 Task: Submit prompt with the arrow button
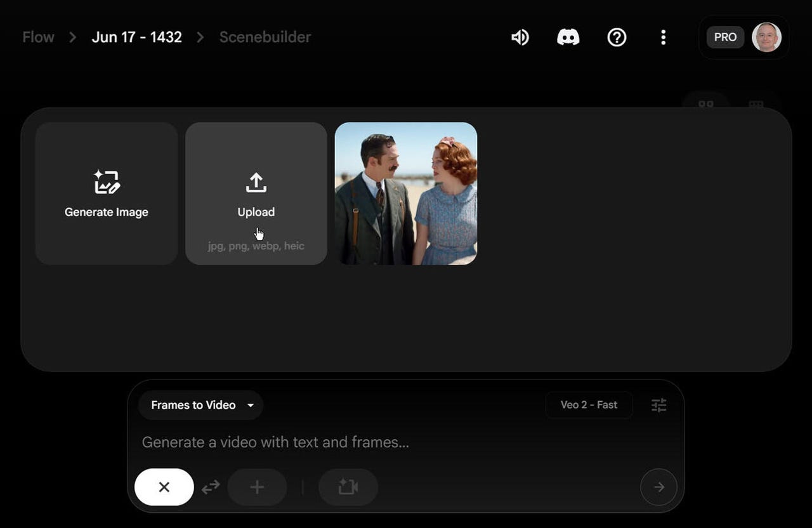[659, 487]
